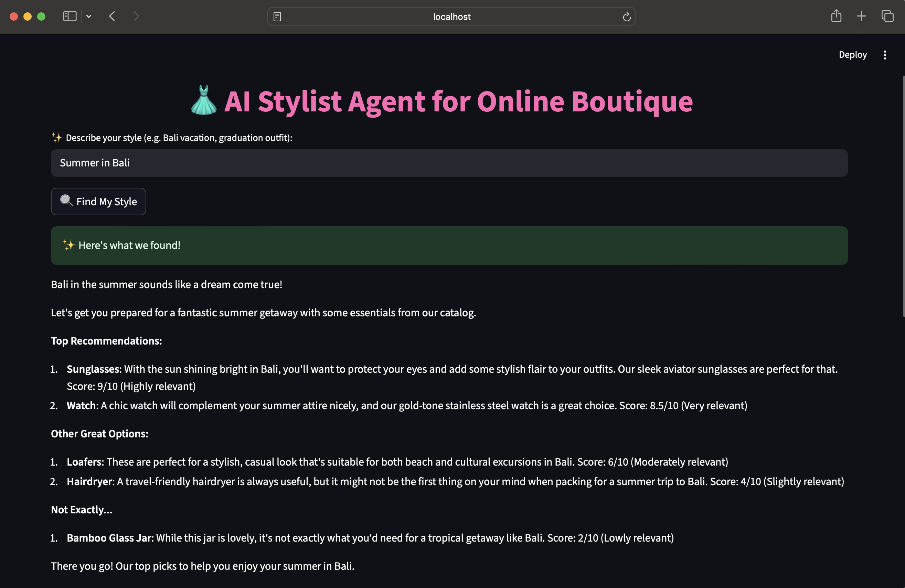
Task: Click the dress emoji icon in title
Action: [x=204, y=101]
